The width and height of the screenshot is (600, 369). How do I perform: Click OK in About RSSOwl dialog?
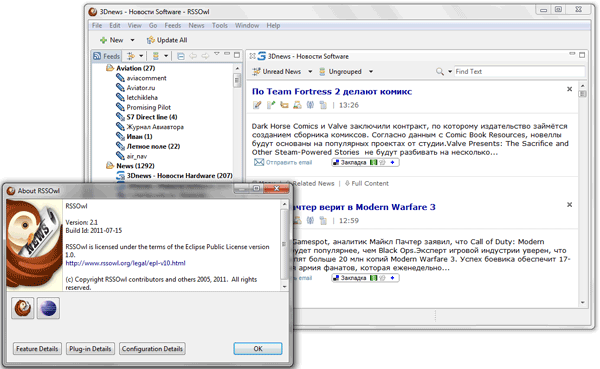258,349
